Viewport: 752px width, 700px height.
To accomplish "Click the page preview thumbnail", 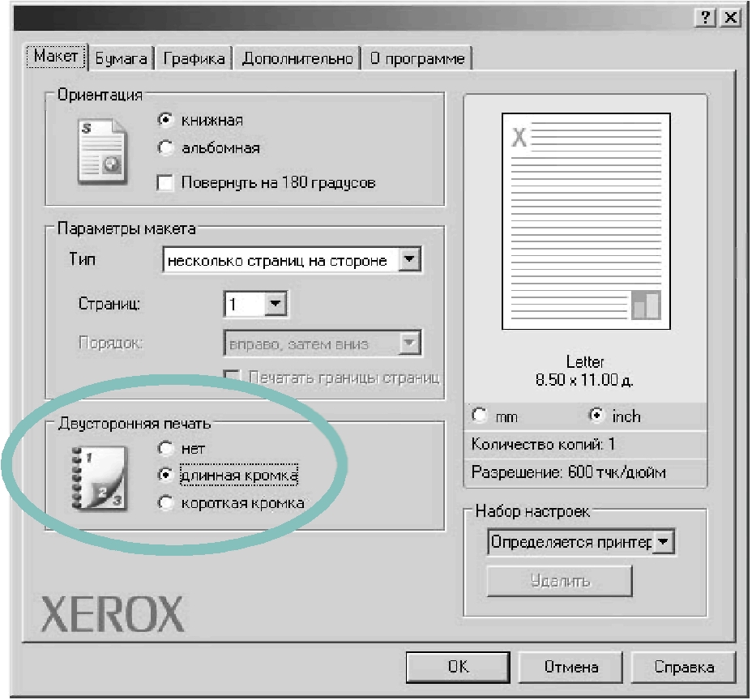I will click(x=585, y=221).
